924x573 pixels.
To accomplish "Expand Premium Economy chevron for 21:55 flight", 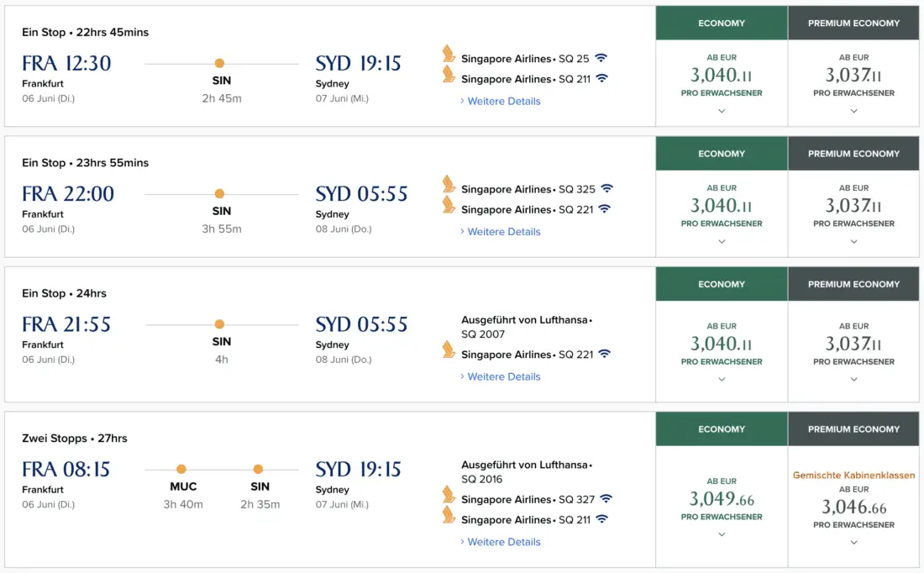I will pyautogui.click(x=853, y=380).
